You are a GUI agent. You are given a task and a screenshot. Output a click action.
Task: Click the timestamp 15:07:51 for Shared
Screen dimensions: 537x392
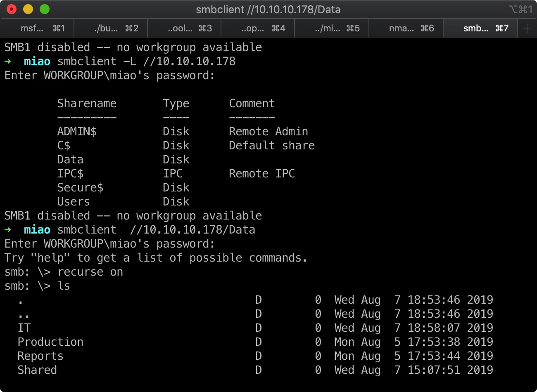tap(434, 370)
